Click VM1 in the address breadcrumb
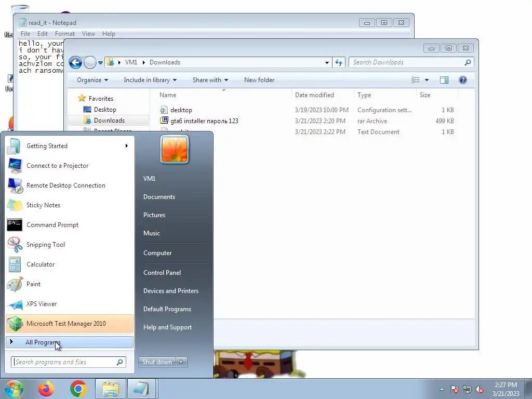This screenshot has height=399, width=532. click(x=131, y=62)
